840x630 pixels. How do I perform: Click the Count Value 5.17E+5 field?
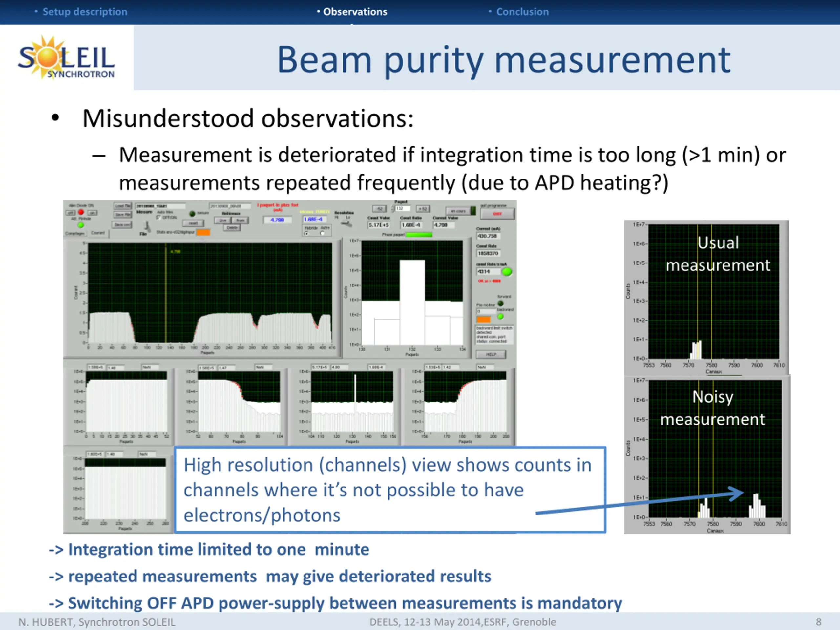click(379, 225)
